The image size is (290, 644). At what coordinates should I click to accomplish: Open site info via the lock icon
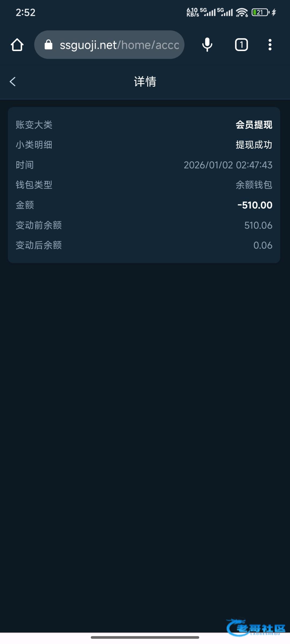[48, 45]
